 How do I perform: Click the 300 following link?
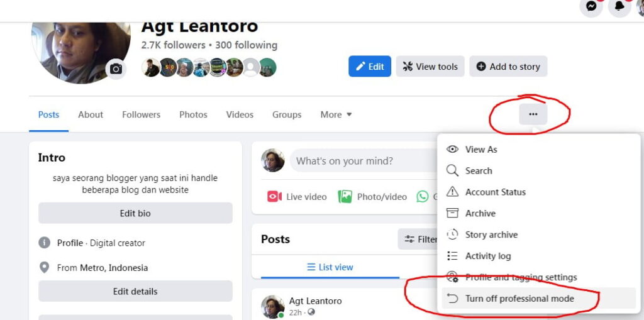pyautogui.click(x=246, y=45)
